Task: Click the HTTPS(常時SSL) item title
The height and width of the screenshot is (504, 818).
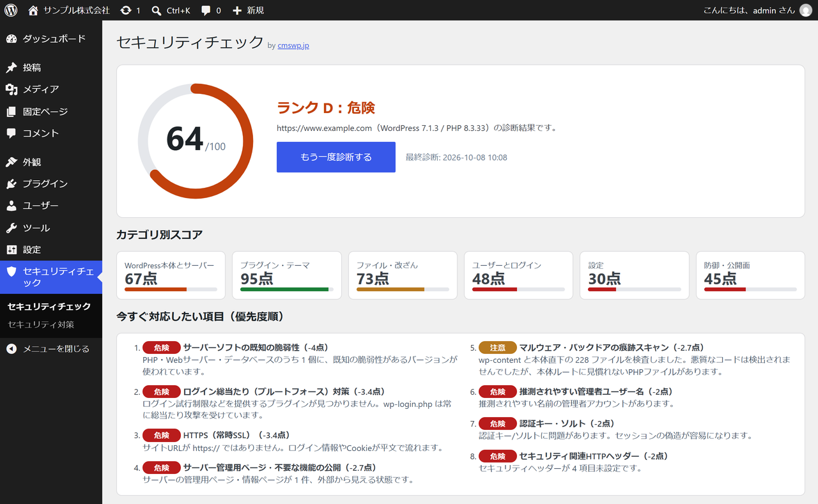Action: [237, 436]
